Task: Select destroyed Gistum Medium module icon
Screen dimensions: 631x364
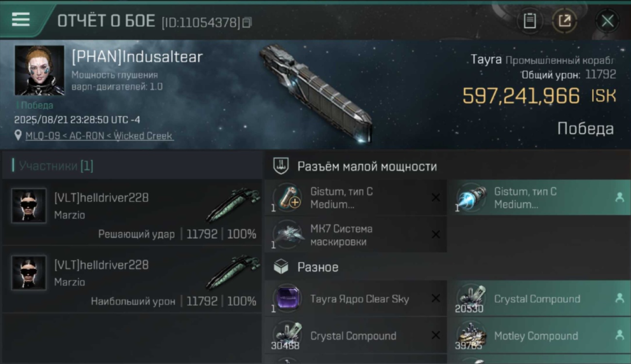Action: (287, 198)
